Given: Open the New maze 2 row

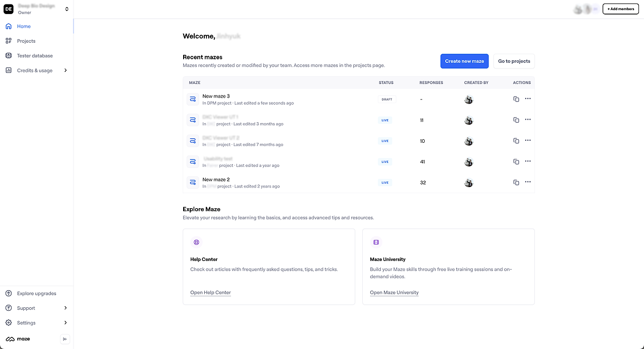Looking at the screenshot, I should (216, 180).
